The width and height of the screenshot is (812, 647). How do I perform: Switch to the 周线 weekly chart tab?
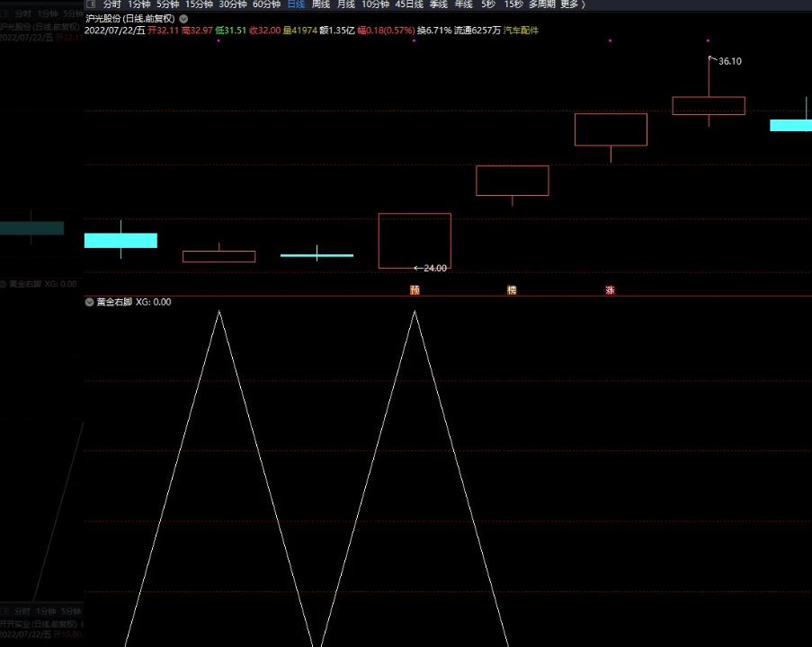pos(321,4)
